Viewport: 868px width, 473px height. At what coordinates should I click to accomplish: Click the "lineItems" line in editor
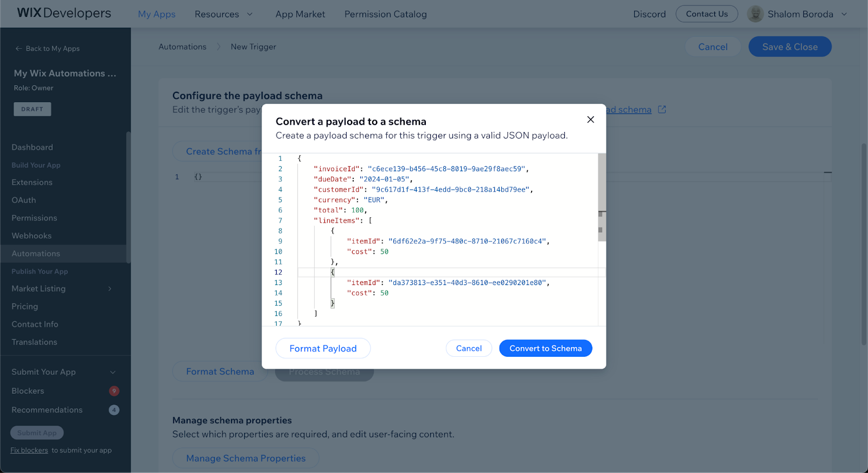(x=343, y=220)
